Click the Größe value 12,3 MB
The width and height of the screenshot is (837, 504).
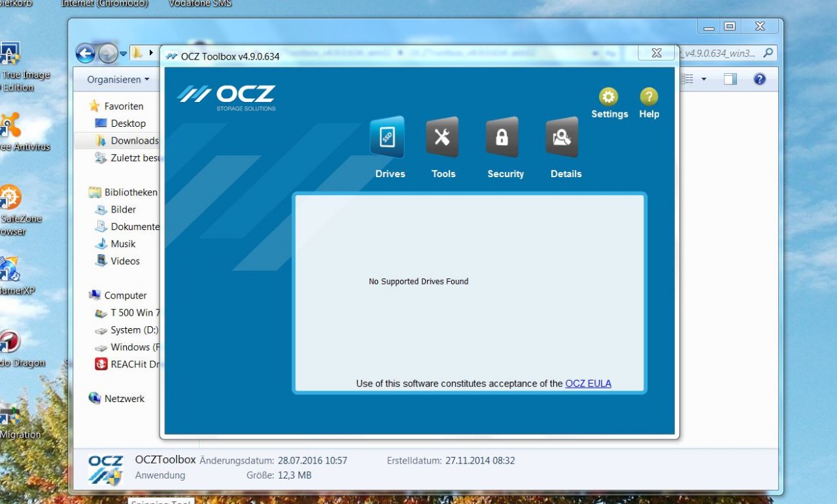(294, 475)
